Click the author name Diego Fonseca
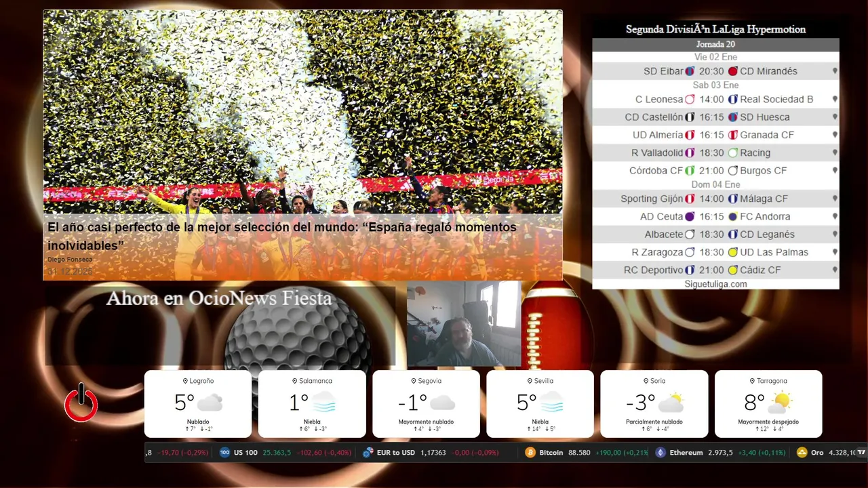 click(70, 260)
